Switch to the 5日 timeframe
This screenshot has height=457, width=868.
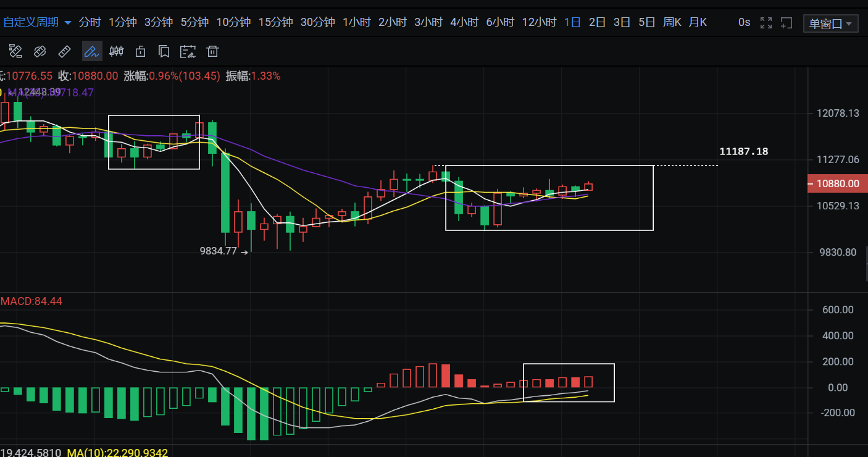646,22
